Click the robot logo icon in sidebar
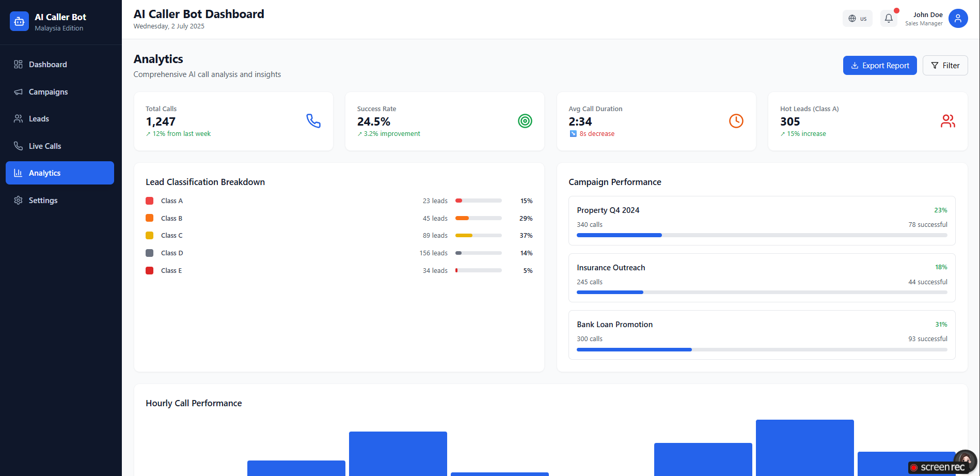This screenshot has width=980, height=476. [x=19, y=21]
